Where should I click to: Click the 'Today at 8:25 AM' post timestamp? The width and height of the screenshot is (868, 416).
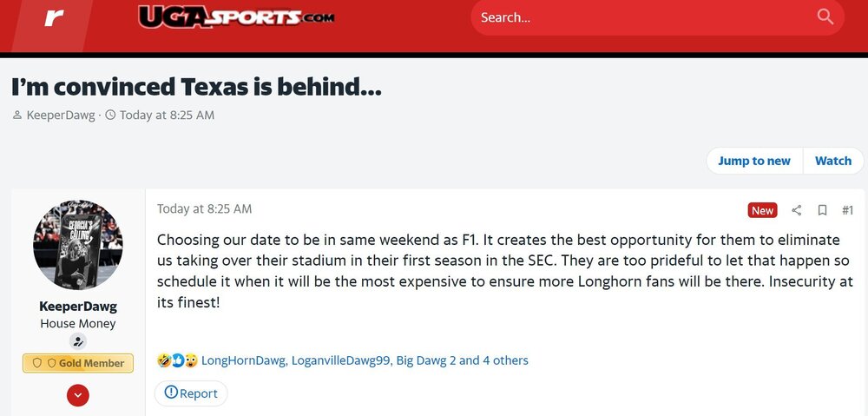click(204, 209)
